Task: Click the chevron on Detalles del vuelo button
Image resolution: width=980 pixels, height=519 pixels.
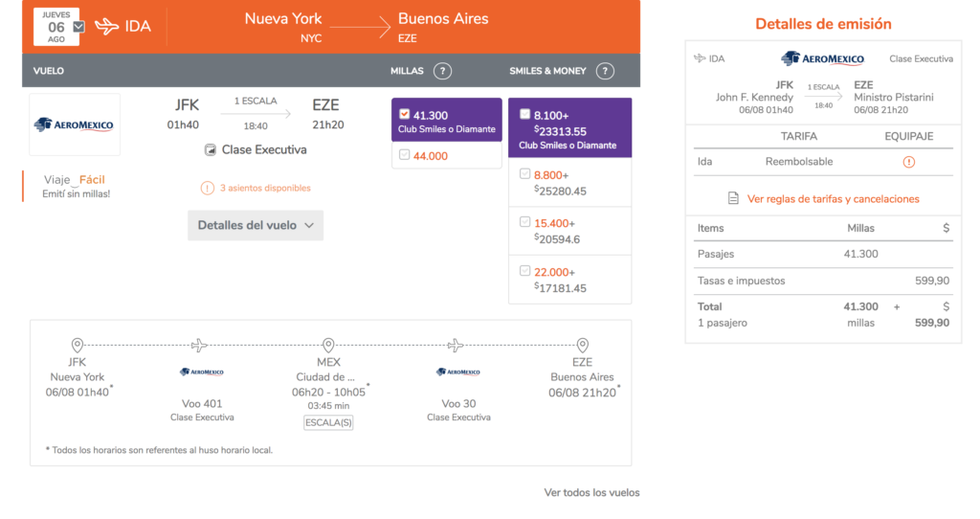Action: [x=309, y=226]
